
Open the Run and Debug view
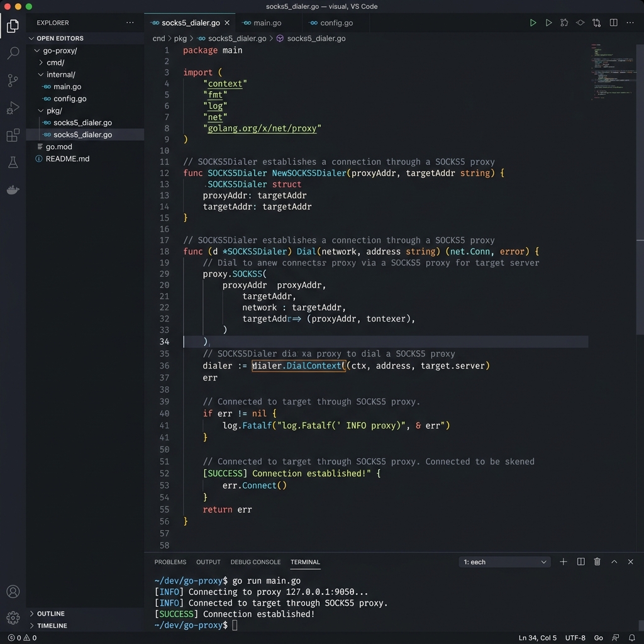[13, 108]
